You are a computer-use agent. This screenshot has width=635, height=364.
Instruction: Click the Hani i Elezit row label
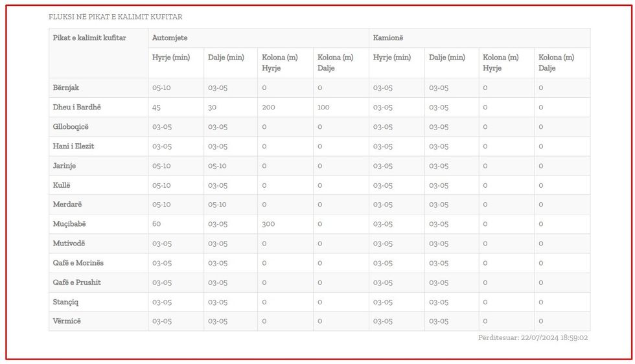click(x=74, y=146)
